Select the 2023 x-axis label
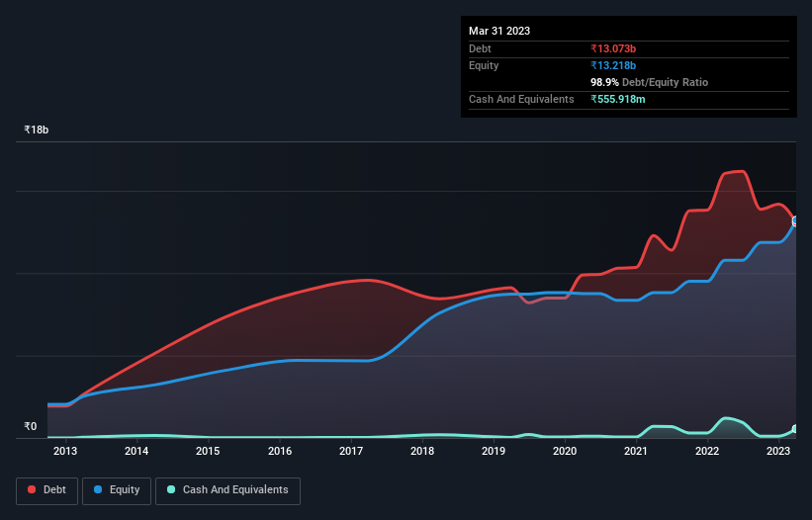 (778, 451)
